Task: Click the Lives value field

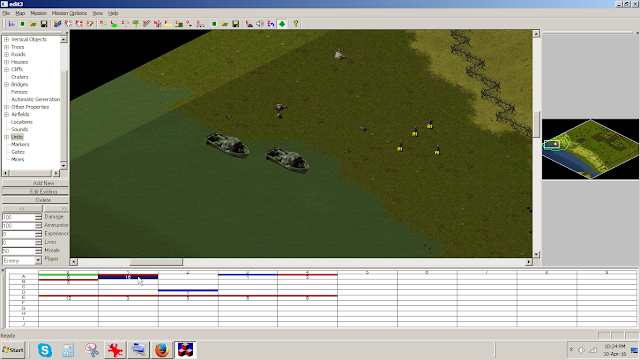Action: coord(18,242)
